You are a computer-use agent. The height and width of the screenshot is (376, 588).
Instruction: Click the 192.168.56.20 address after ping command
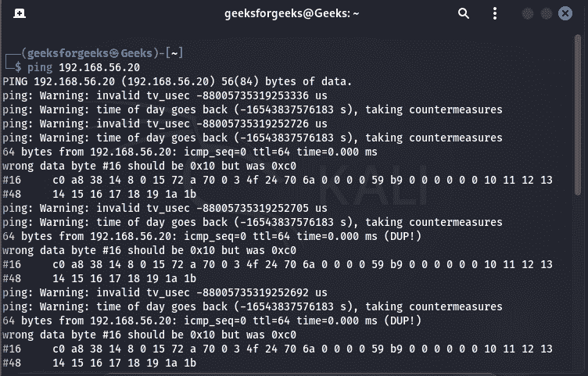pos(99,67)
